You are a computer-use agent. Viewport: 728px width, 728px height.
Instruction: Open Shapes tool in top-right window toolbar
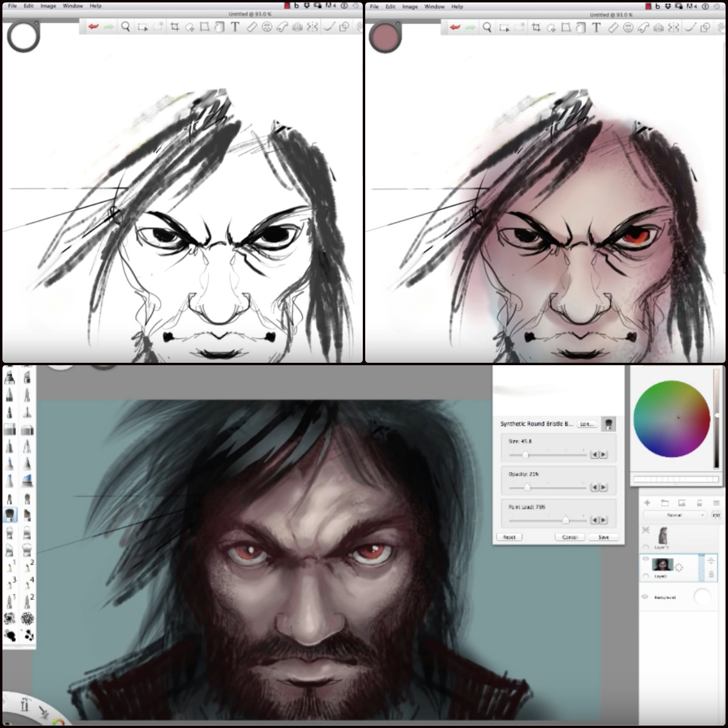coord(706,27)
